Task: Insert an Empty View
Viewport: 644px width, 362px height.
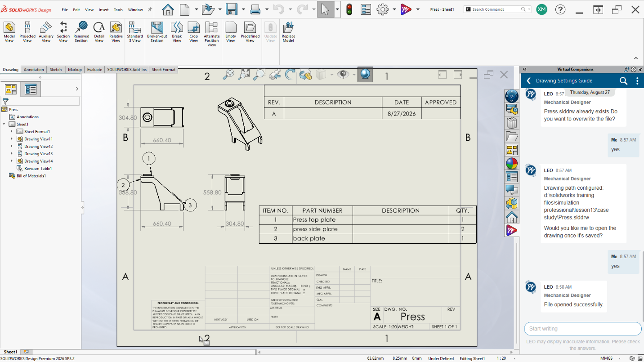Action: [x=231, y=32]
